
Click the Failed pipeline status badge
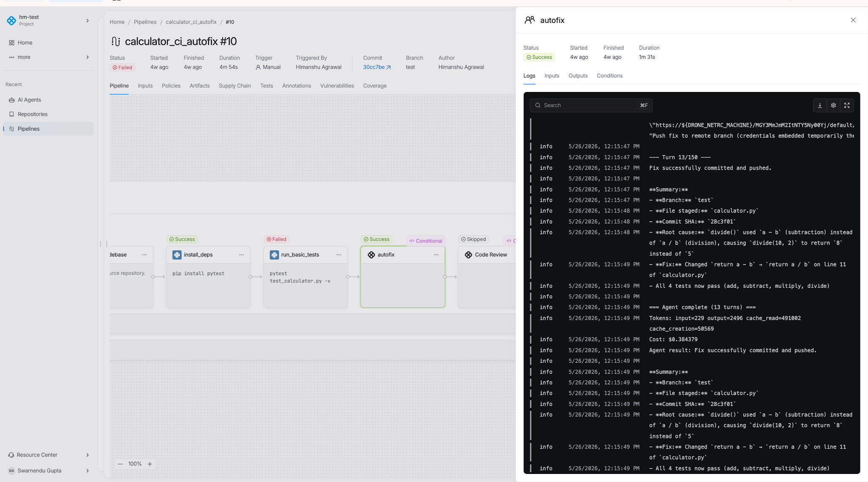[x=122, y=67]
